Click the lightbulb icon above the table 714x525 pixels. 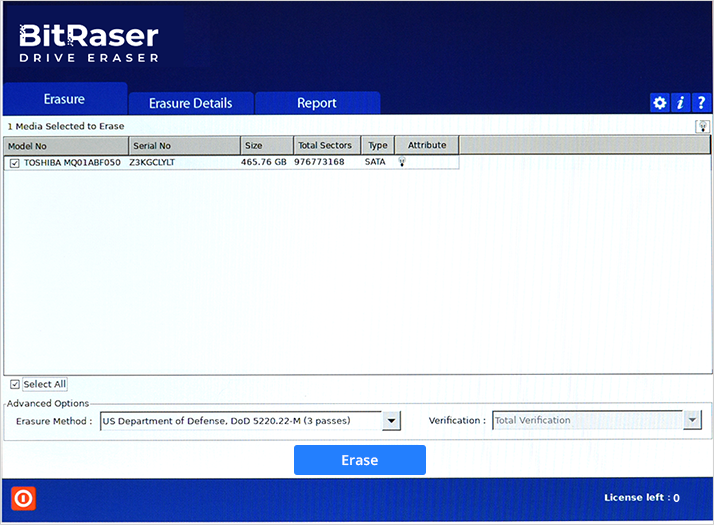point(703,126)
